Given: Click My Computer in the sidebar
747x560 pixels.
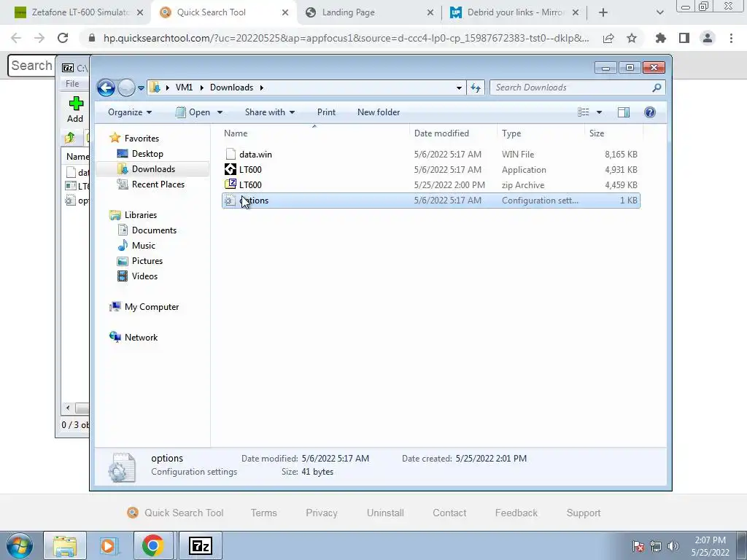Looking at the screenshot, I should [x=152, y=307].
